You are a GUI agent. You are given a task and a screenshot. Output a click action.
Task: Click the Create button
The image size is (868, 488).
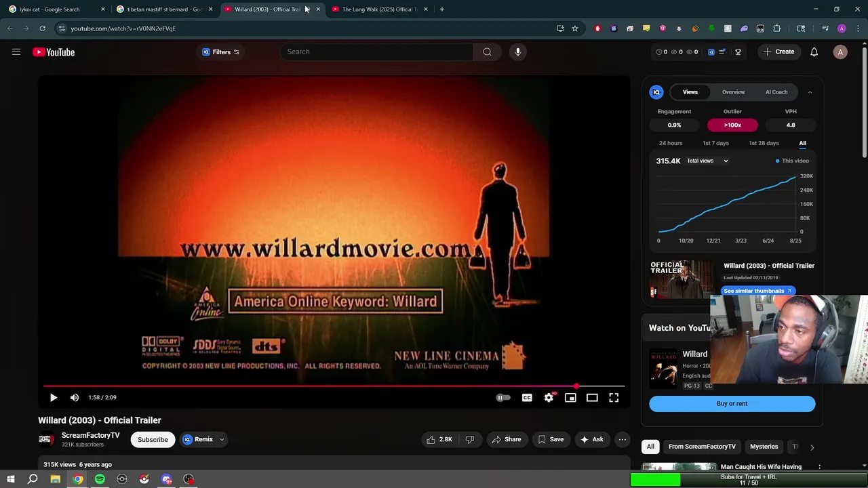pos(778,52)
